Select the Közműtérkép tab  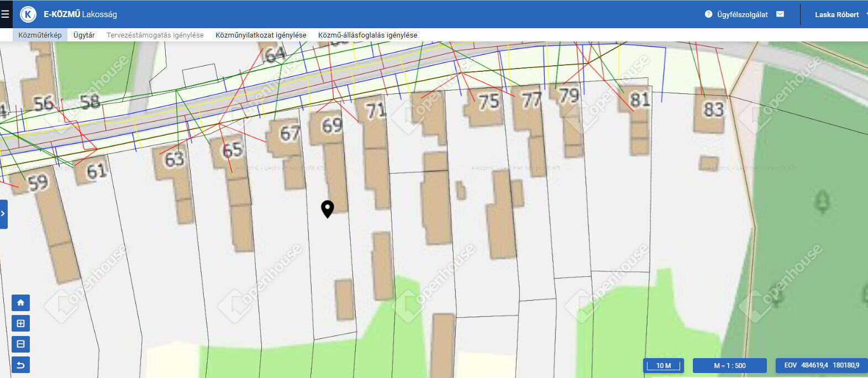click(x=40, y=35)
